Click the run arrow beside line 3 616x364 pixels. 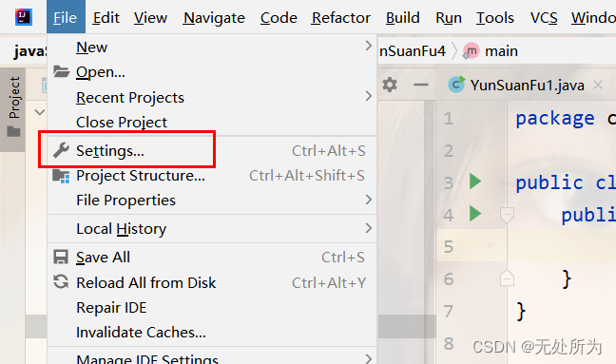click(x=475, y=182)
